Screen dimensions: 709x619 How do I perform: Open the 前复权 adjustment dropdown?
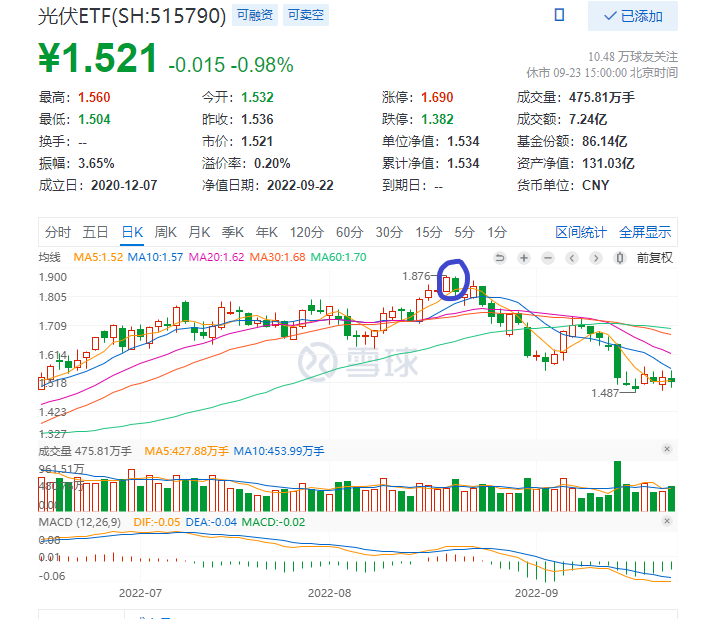point(655,258)
